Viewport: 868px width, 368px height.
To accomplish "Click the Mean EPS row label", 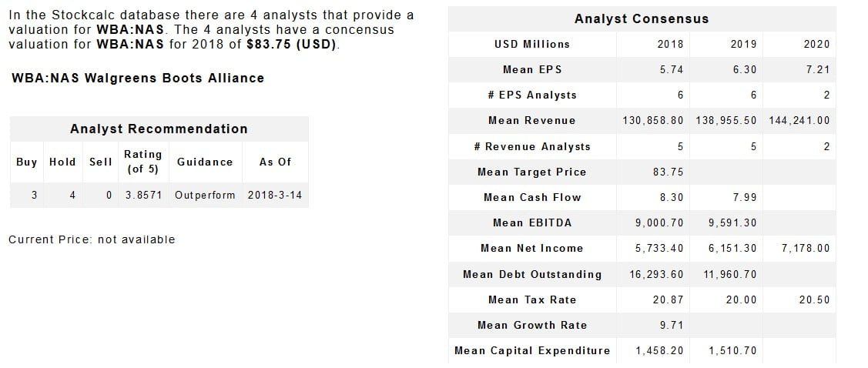I will 531,69.
